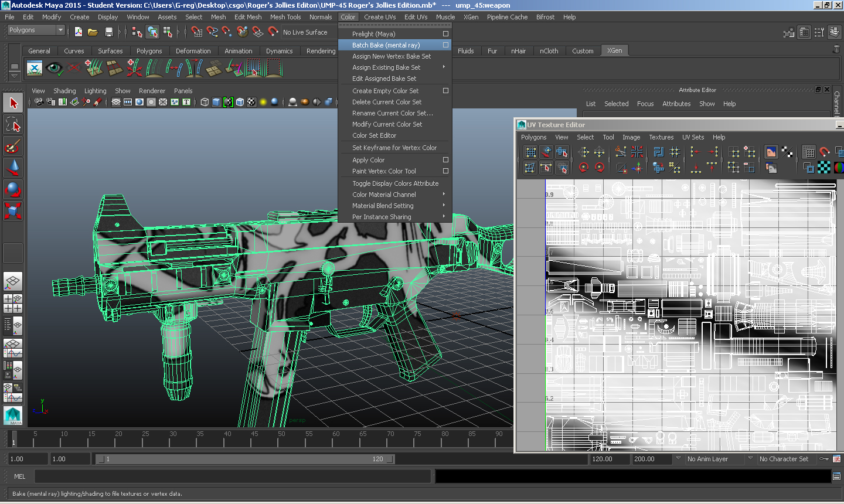Toggle the film gate icon in the viewport toolbar

(x=128, y=102)
